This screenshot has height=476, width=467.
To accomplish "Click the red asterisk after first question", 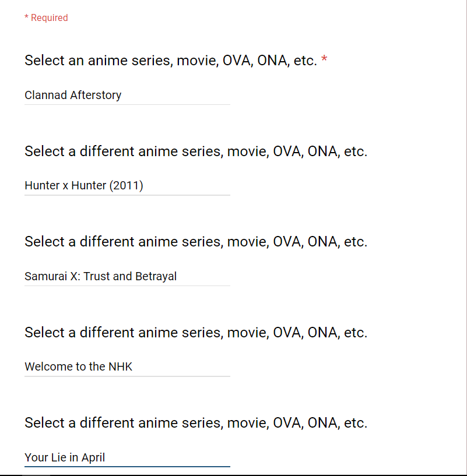I will 324,61.
